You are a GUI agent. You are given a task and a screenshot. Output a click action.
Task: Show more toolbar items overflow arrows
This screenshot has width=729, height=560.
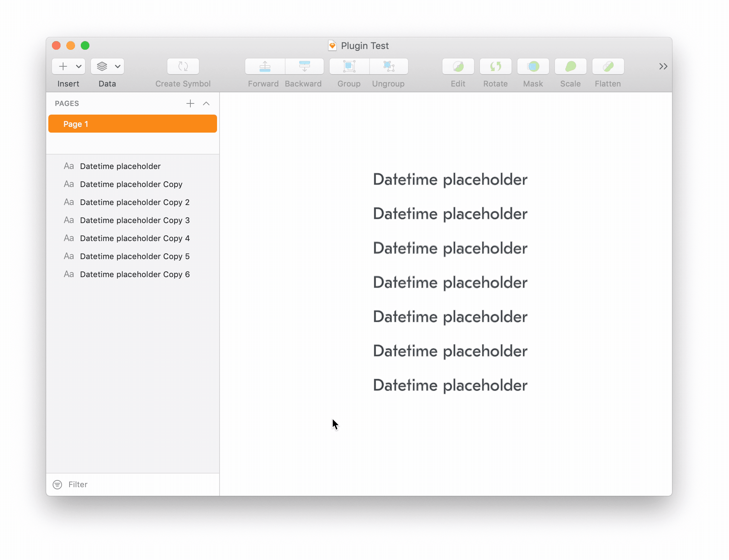click(663, 66)
